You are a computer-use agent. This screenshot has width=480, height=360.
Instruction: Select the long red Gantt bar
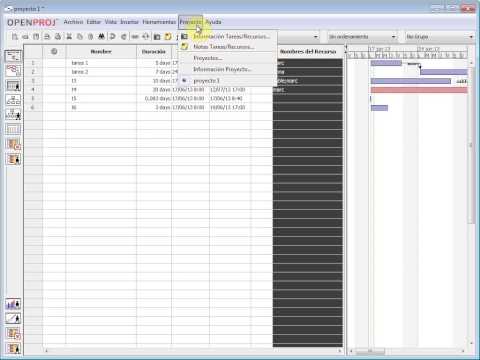(419, 90)
